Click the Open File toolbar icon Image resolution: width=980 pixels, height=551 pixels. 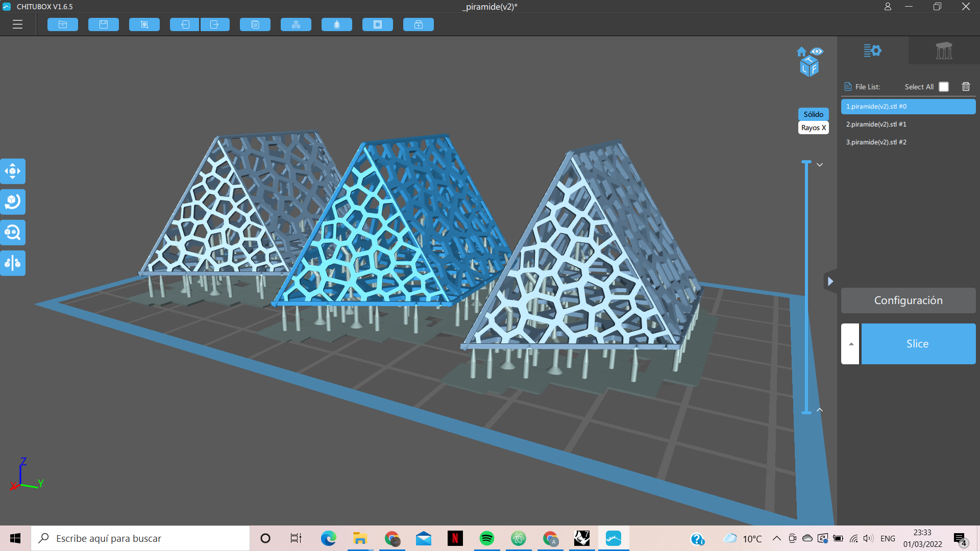click(63, 24)
